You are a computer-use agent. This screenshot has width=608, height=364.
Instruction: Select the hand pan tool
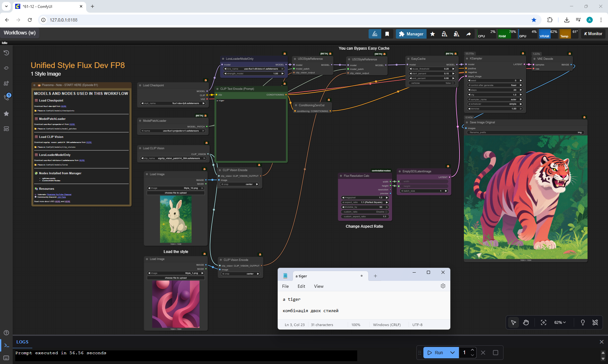(526, 322)
